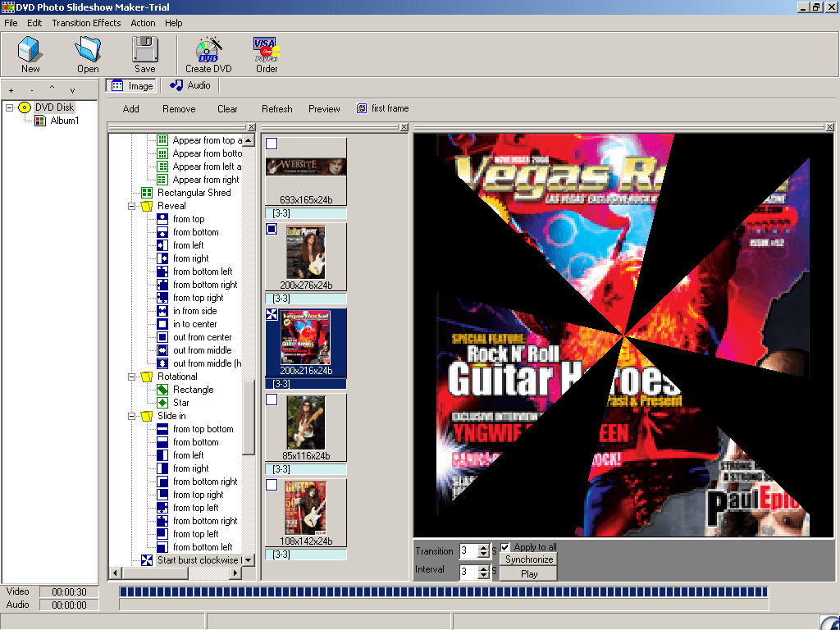Choose the Rectangular Shred transition

(198, 193)
